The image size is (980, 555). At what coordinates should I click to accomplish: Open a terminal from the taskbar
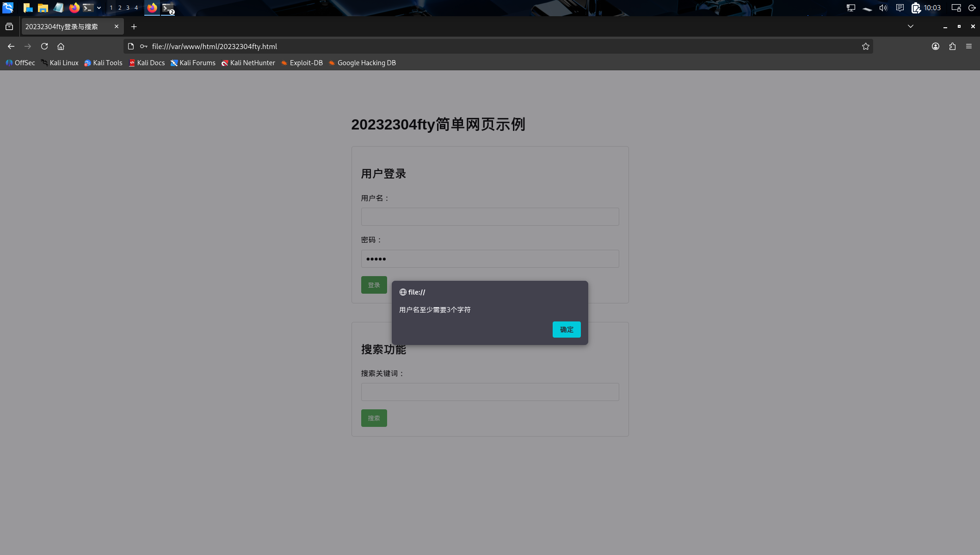click(x=87, y=8)
